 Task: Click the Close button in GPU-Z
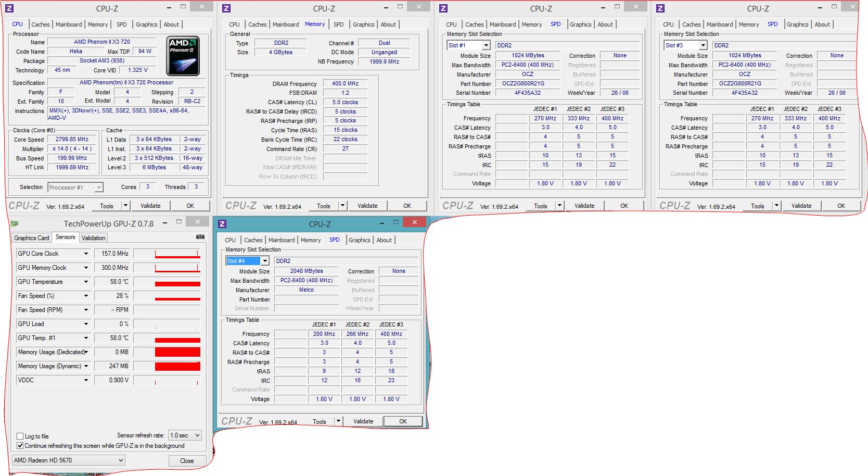[x=187, y=461]
